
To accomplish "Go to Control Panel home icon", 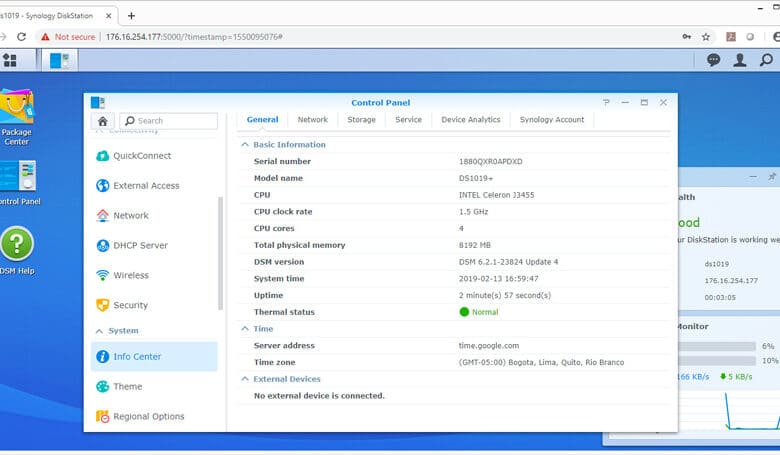I will tap(102, 121).
